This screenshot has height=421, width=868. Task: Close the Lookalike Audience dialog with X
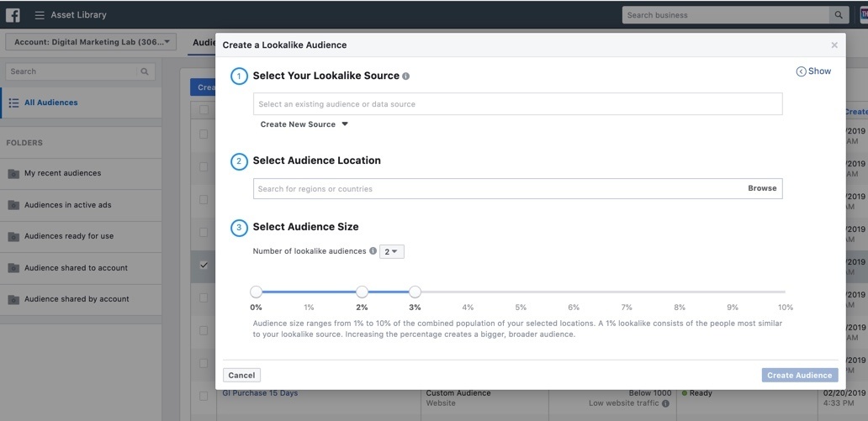[834, 45]
